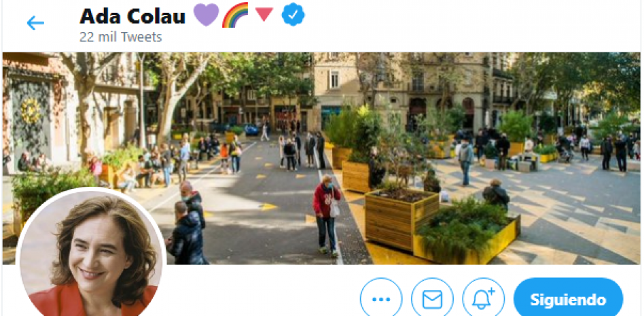Go back using the left arrow
This screenshot has width=644, height=316.
(35, 23)
